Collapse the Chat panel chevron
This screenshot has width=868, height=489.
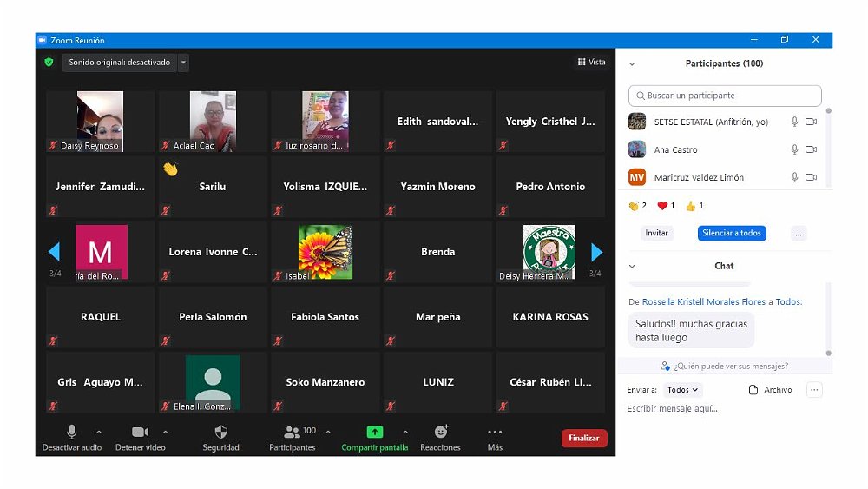click(632, 266)
